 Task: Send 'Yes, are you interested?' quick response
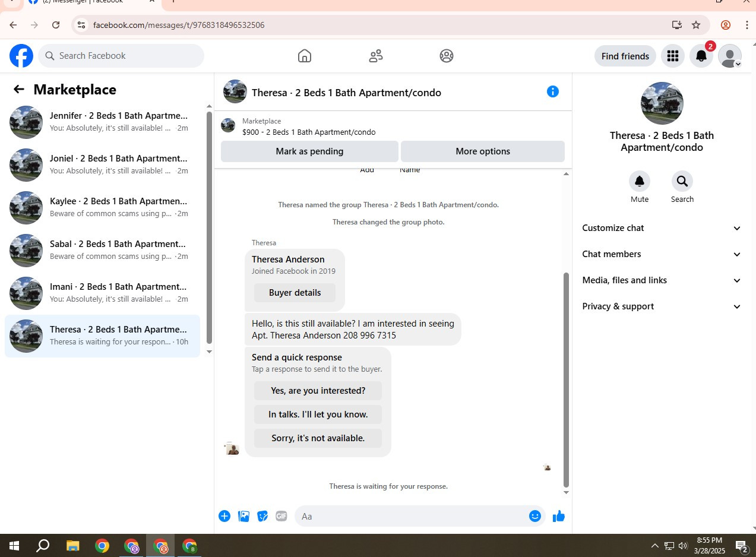point(318,391)
